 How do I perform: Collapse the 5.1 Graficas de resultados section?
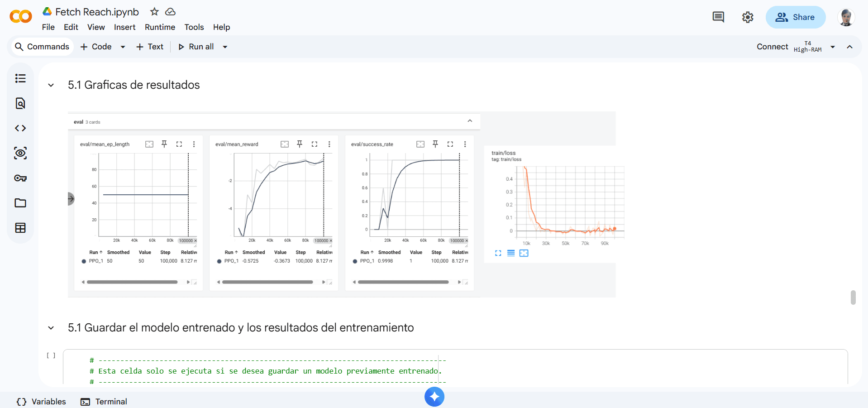click(51, 85)
